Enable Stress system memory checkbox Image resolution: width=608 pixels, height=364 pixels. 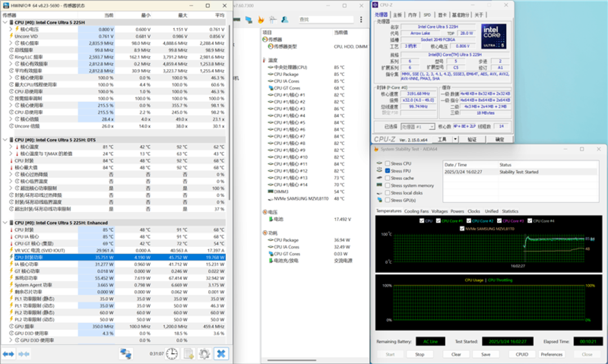[x=387, y=186]
